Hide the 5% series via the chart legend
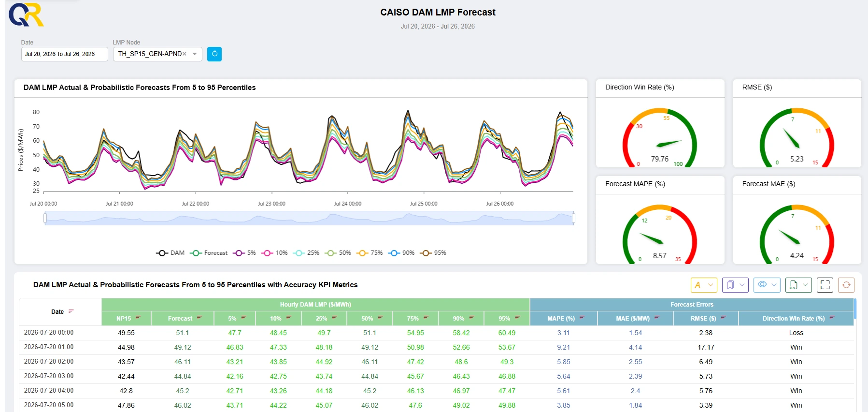This screenshot has width=868, height=412. [244, 253]
